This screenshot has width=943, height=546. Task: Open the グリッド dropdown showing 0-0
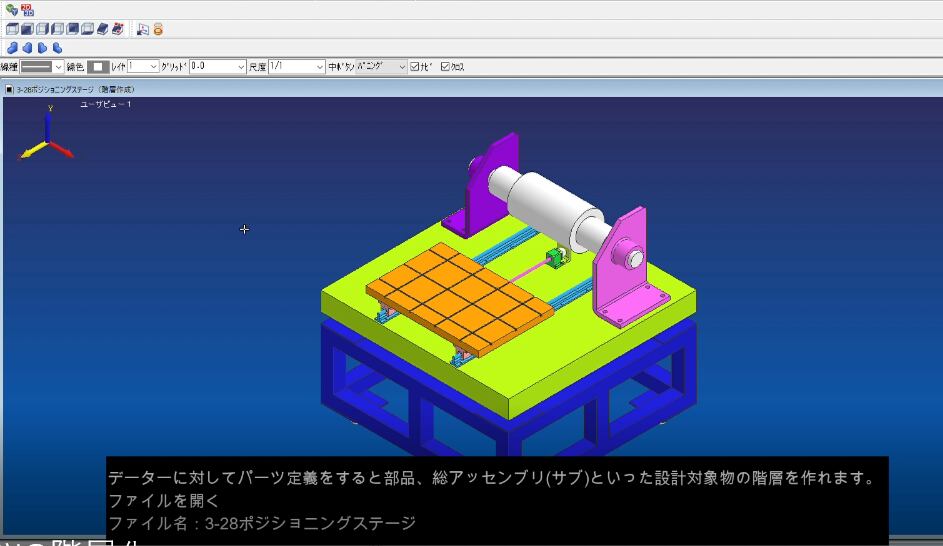pos(218,67)
